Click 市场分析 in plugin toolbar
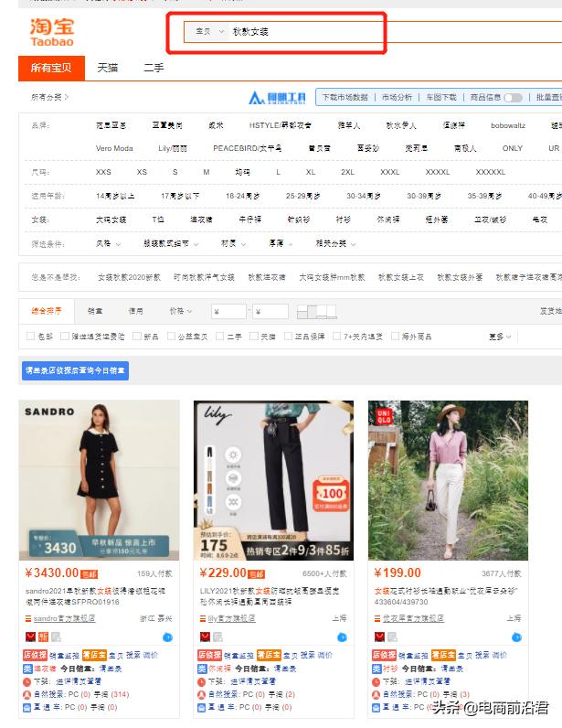Screen dimensions: 562x728 click(397, 98)
